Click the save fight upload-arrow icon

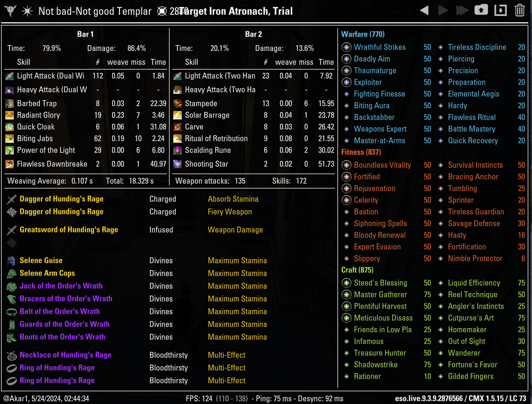click(481, 11)
